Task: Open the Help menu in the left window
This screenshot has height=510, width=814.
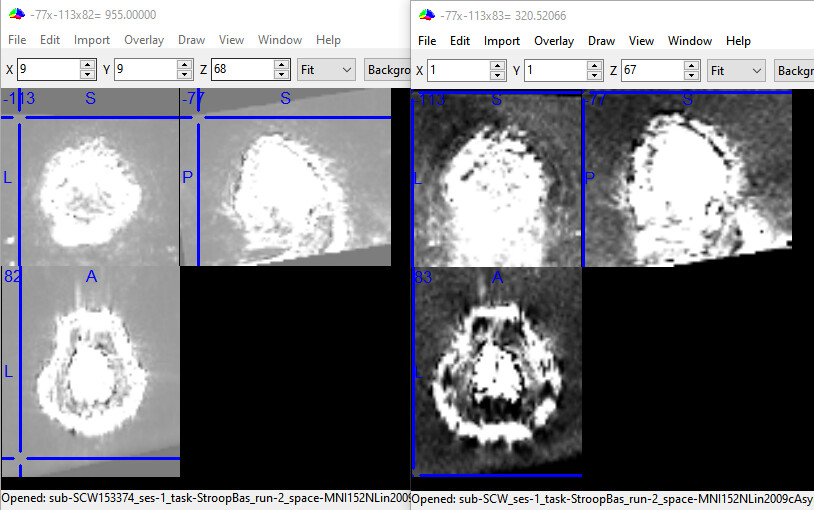Action: point(328,40)
